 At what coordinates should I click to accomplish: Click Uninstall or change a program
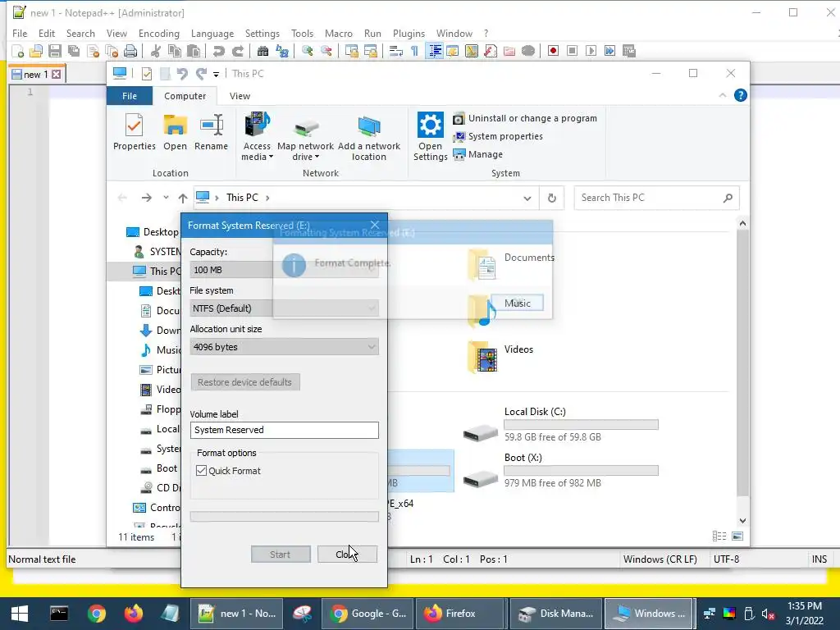pyautogui.click(x=526, y=118)
